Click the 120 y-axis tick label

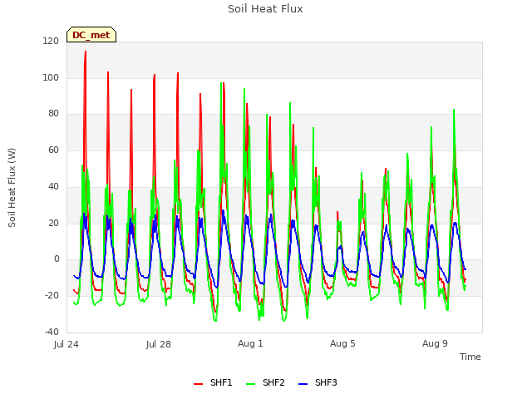click(x=51, y=42)
